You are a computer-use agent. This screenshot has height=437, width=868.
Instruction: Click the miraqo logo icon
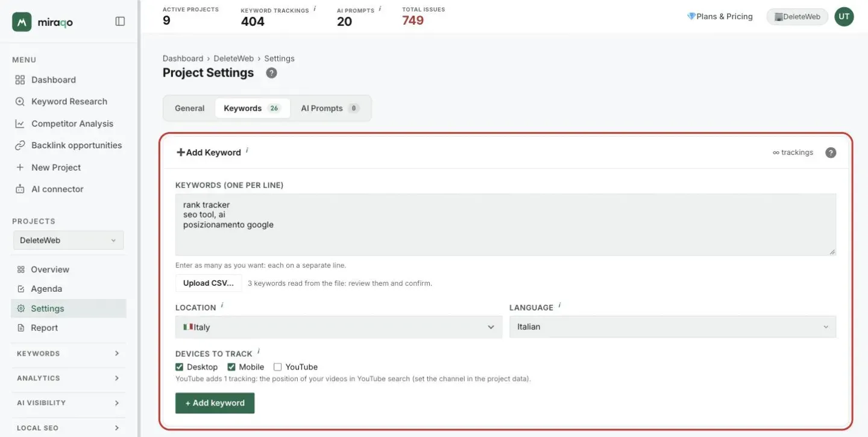[22, 22]
